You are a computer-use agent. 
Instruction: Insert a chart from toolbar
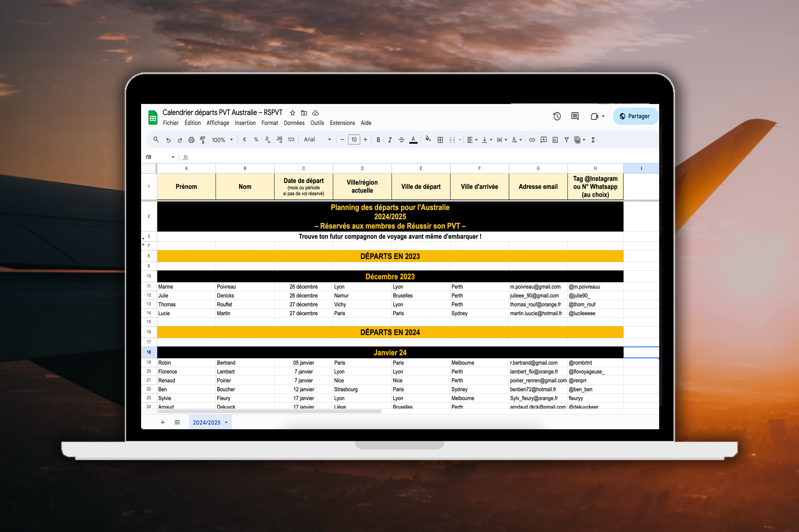tap(555, 140)
